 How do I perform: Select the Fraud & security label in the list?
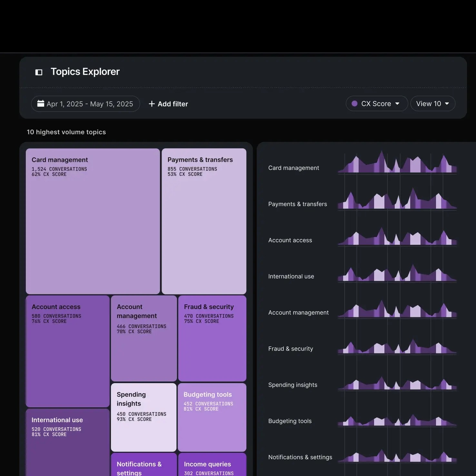coord(290,349)
